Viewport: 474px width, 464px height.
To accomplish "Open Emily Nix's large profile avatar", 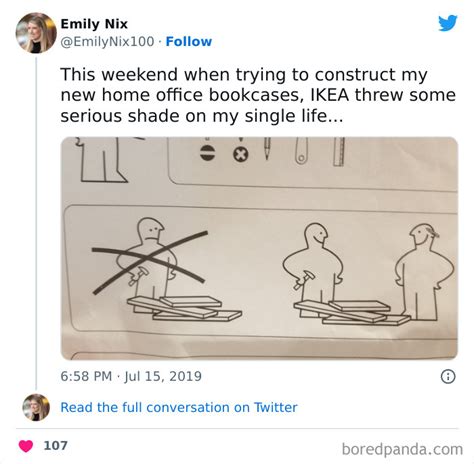I will click(x=36, y=33).
